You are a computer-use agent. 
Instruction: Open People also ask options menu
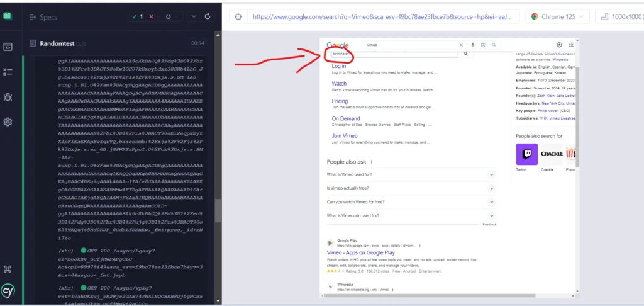[371, 162]
